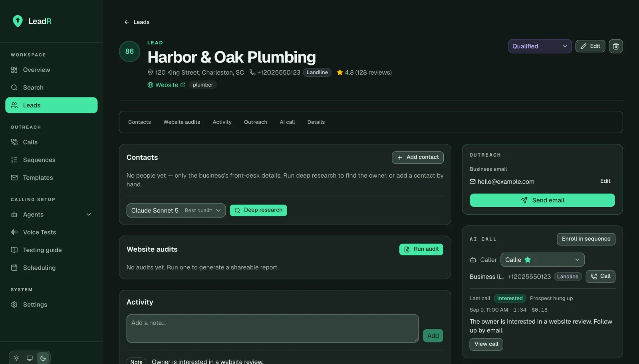
Task: Jump to the Contacts tab
Action: pos(139,122)
